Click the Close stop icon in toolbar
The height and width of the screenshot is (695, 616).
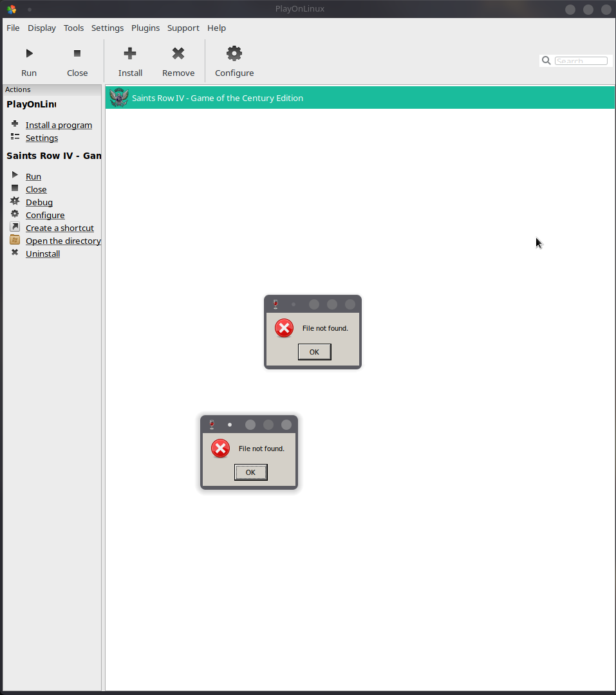click(77, 53)
